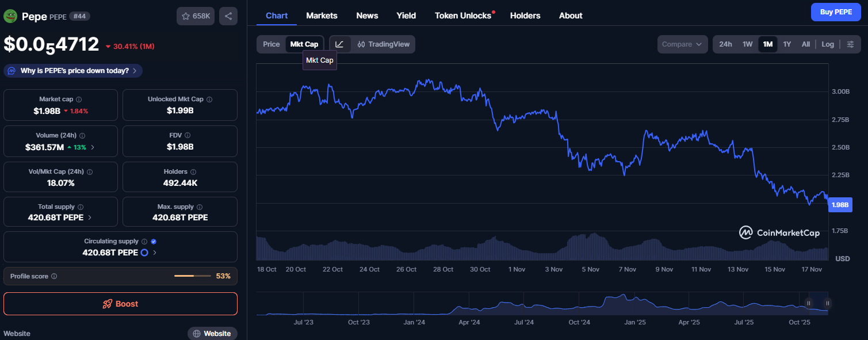Screen dimensions: 868x340
Task: Switch chart to Price view
Action: [x=272, y=44]
